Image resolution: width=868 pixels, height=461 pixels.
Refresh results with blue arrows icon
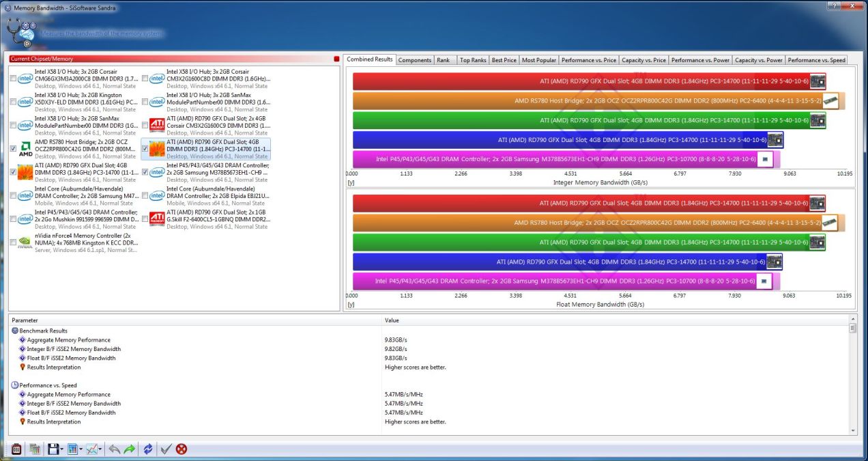[x=147, y=449]
